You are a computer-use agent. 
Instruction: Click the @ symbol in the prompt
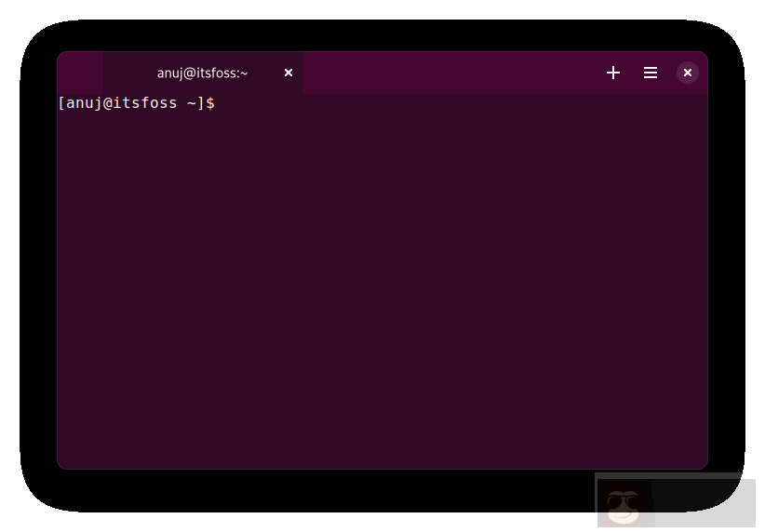(x=105, y=103)
